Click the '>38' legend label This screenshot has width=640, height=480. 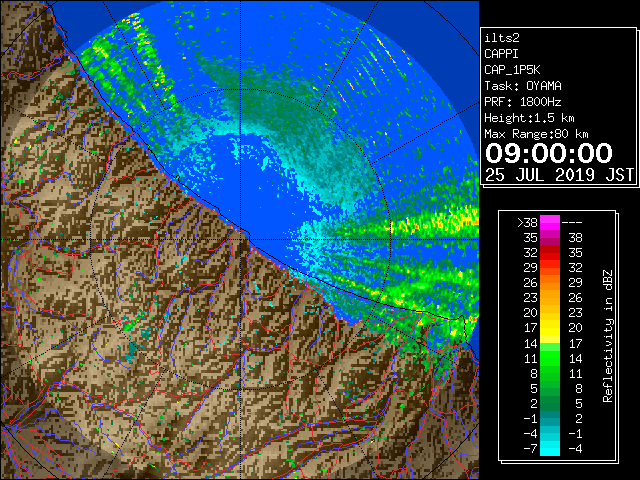[527, 222]
